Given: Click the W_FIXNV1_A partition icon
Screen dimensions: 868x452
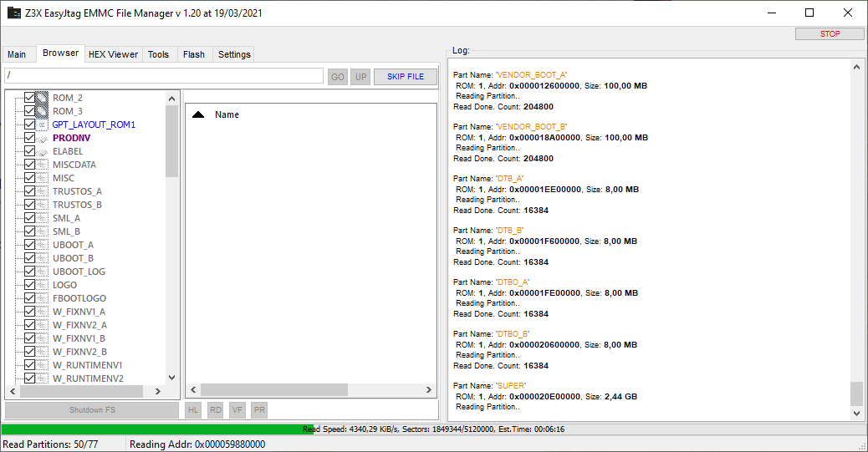Looking at the screenshot, I should point(42,312).
